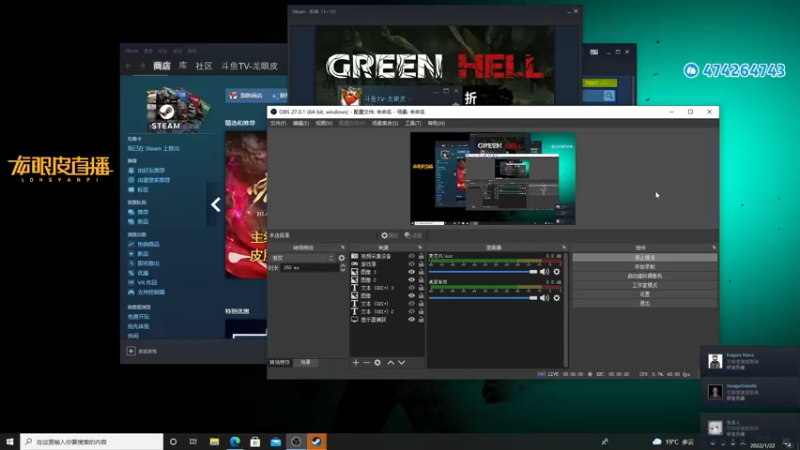
Task: Click Steam forward arrow in navigation
Action: [x=142, y=66]
